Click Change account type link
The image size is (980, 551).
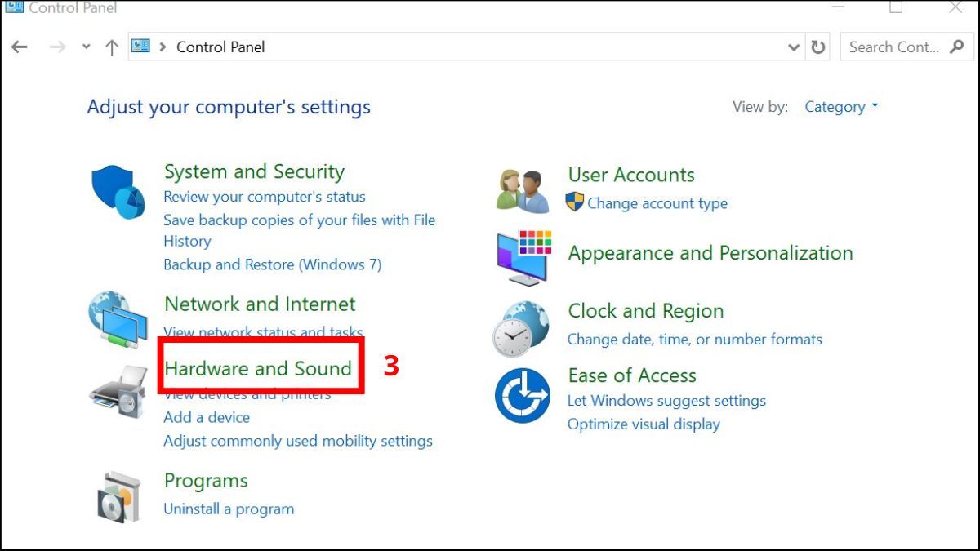coord(657,203)
